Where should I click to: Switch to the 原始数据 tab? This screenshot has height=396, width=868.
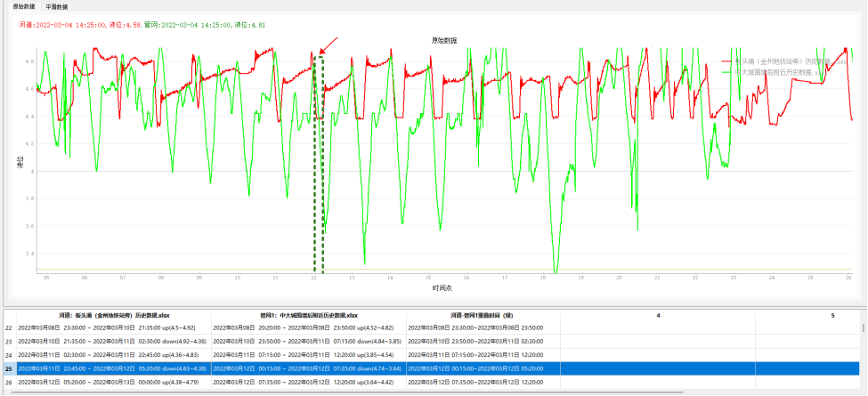click(x=24, y=6)
